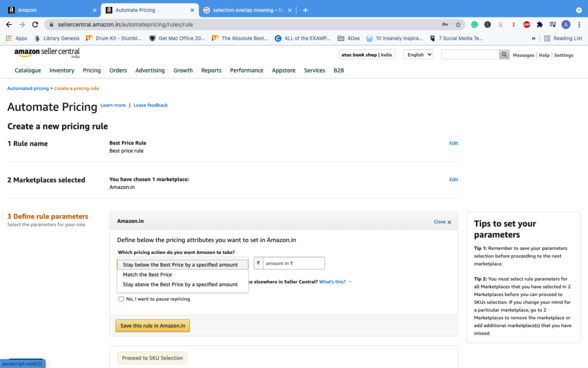This screenshot has width=588, height=368.
Task: Open the Chrome Extensions puzzle icon
Action: 539,25
